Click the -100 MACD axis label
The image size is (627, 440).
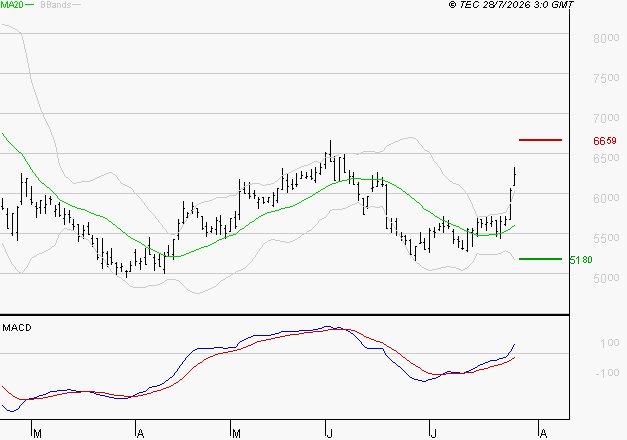(x=607, y=373)
